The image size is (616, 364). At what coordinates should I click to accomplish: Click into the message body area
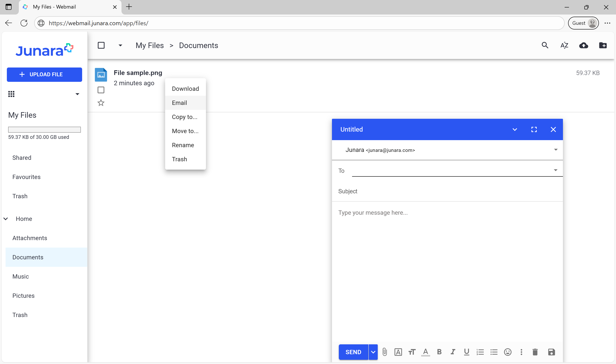447,272
